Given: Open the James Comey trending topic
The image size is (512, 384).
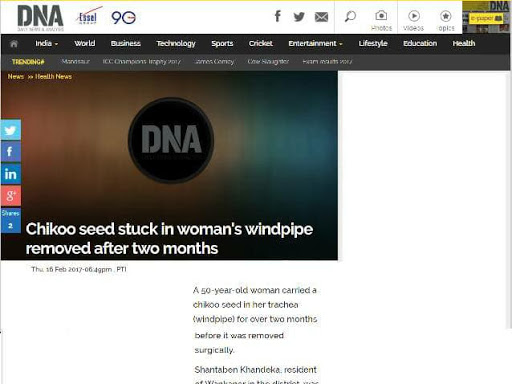Looking at the screenshot, I should pyautogui.click(x=214, y=61).
